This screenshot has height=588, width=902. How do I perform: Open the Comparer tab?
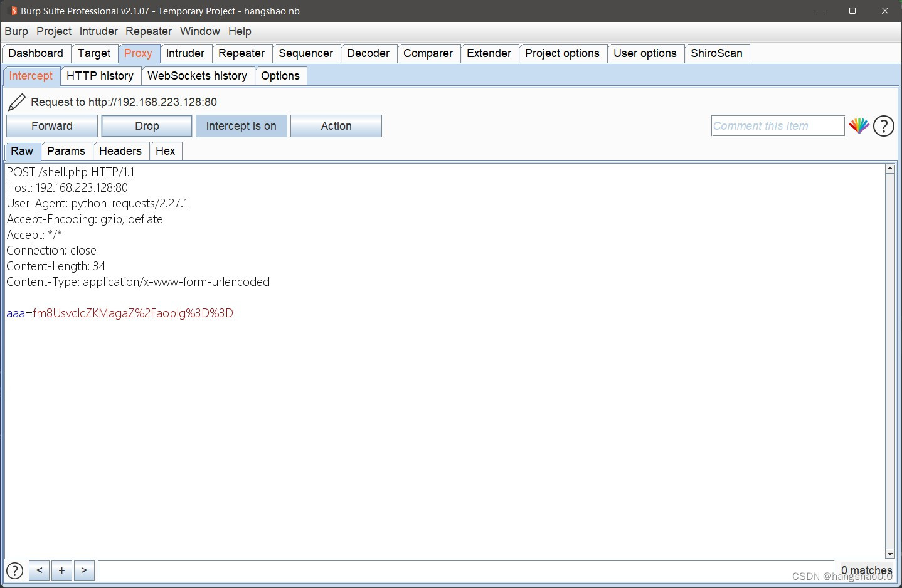point(428,53)
